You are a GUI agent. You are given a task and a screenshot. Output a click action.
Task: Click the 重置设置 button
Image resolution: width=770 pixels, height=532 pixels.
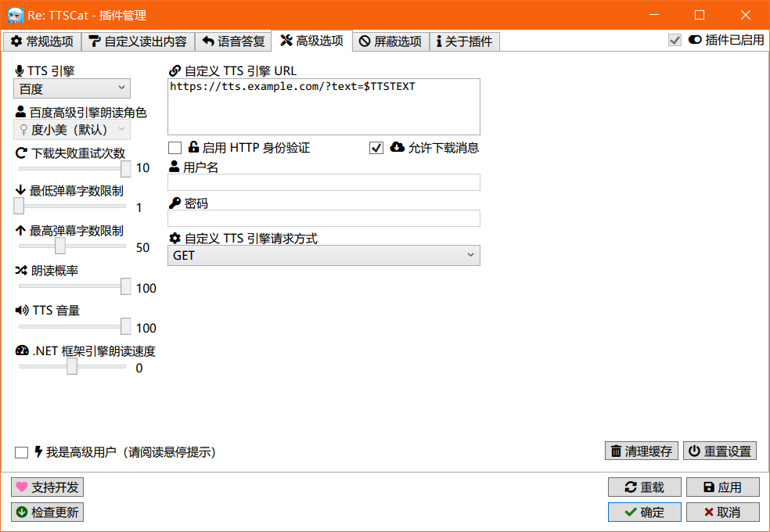719,451
